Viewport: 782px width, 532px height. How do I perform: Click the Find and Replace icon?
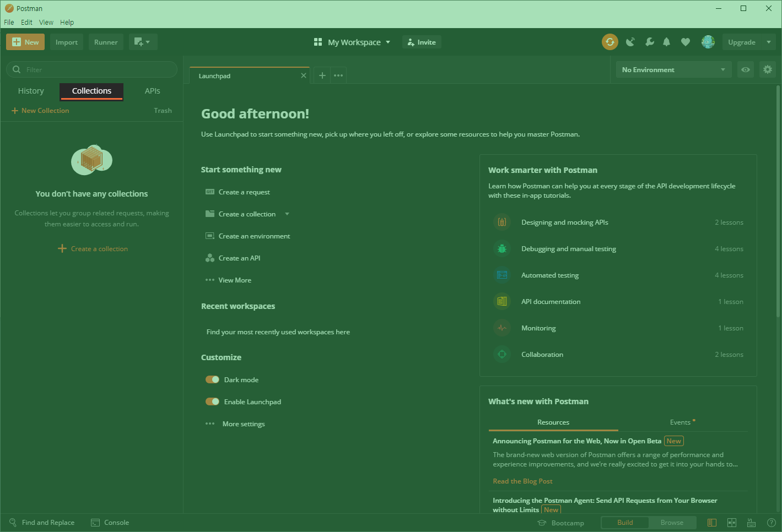(13, 523)
